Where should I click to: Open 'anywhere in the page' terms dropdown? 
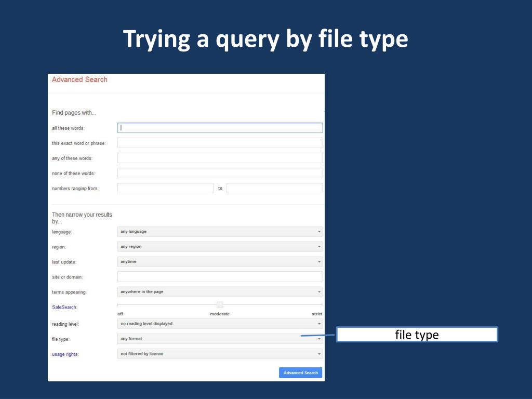pos(220,292)
